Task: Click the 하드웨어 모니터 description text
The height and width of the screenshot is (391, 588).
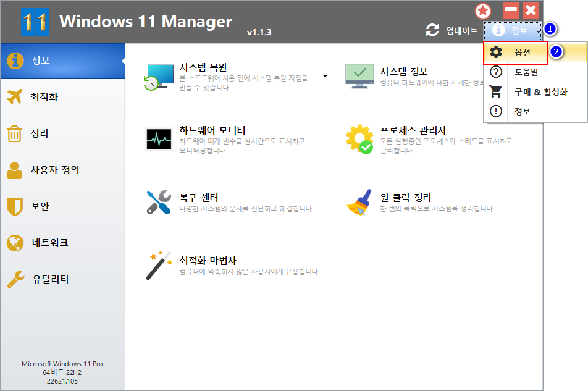Action: pos(242,145)
